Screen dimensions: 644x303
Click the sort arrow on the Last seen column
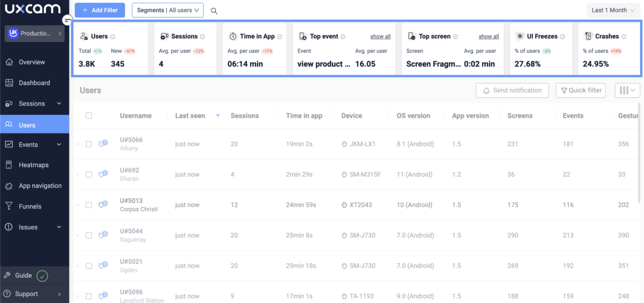218,116
